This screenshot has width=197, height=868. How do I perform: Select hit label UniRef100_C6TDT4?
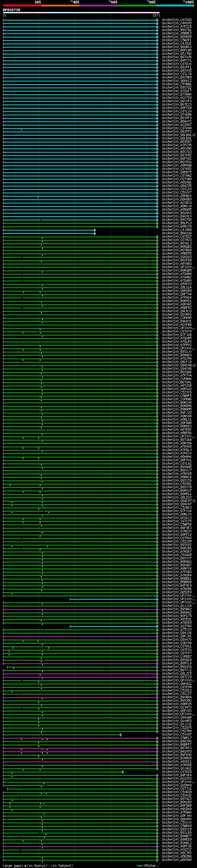point(177,331)
